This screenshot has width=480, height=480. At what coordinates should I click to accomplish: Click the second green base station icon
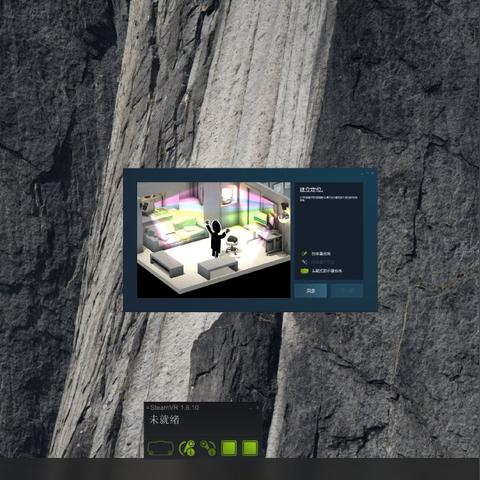250,448
